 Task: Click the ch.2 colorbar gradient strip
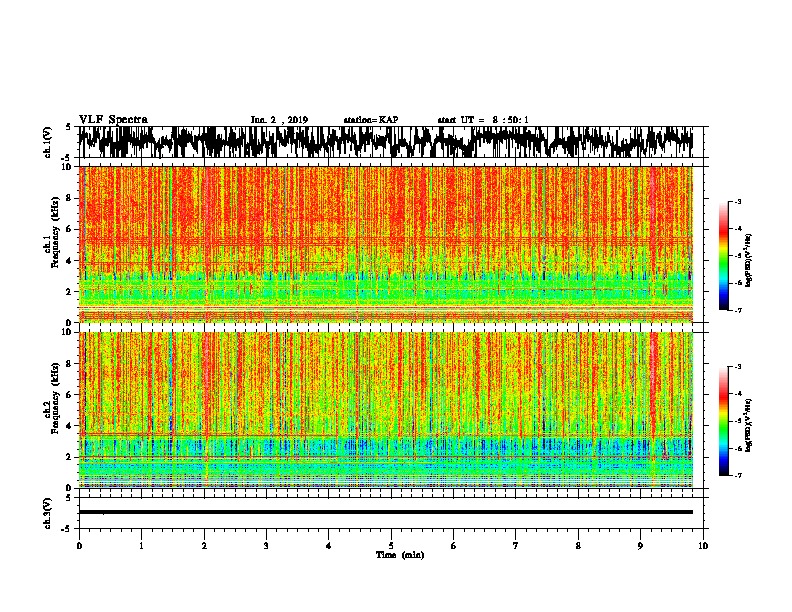(724, 421)
